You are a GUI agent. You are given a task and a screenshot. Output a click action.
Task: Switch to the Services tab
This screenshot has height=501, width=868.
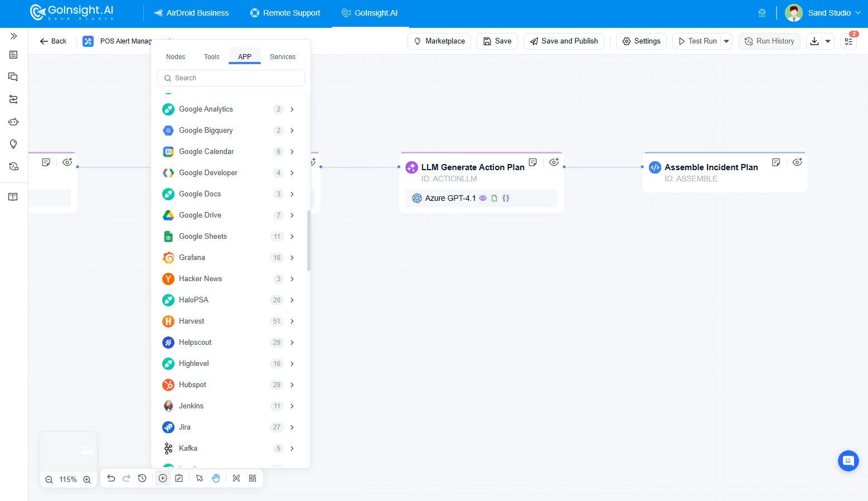tap(283, 57)
